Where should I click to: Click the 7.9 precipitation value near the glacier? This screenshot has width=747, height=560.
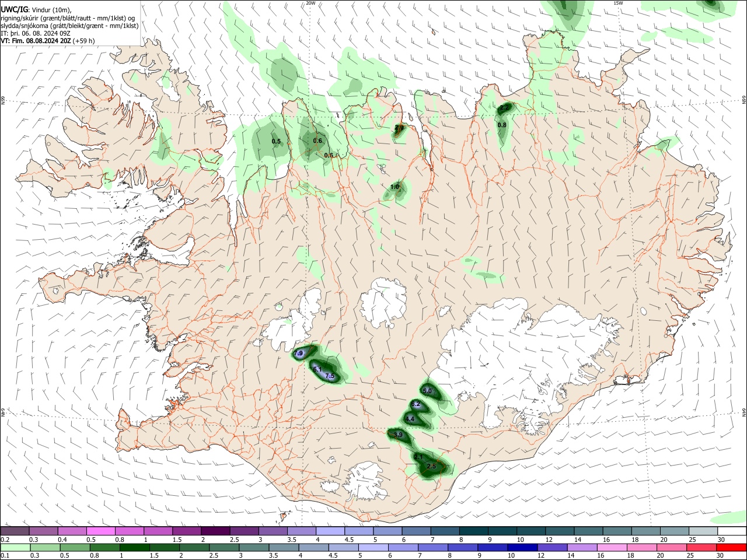[x=299, y=354]
